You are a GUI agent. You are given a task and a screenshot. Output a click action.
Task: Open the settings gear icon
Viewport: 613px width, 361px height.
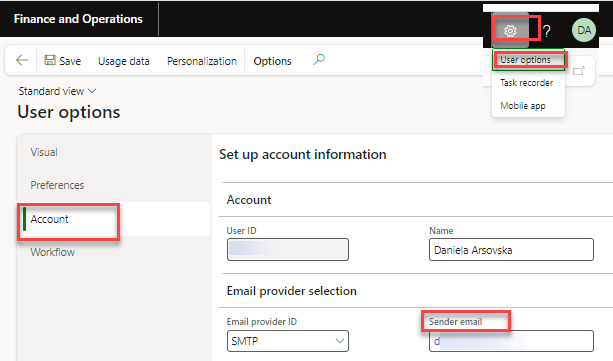click(x=510, y=31)
